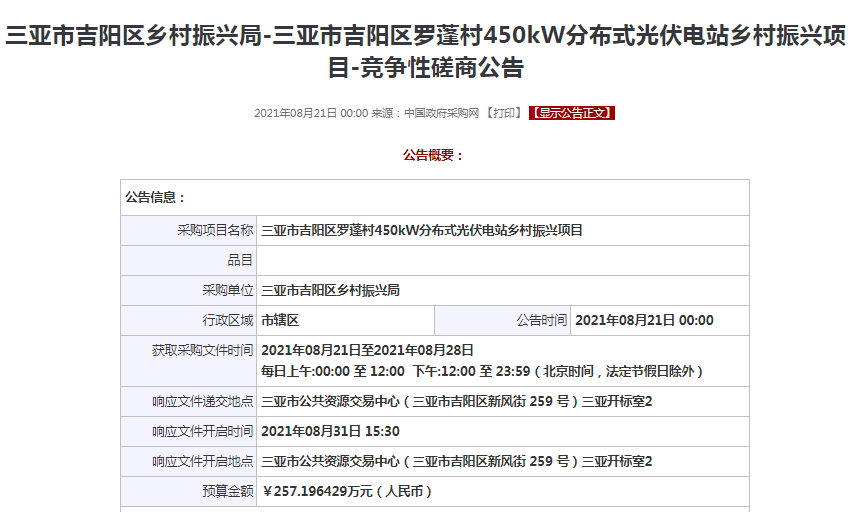Click the 品目 label cell
868x512 pixels.
240,260
